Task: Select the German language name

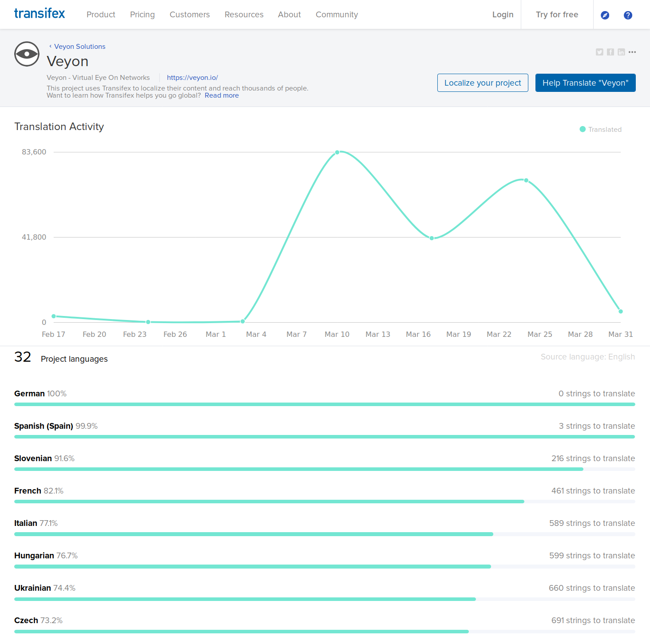Action: click(x=29, y=394)
